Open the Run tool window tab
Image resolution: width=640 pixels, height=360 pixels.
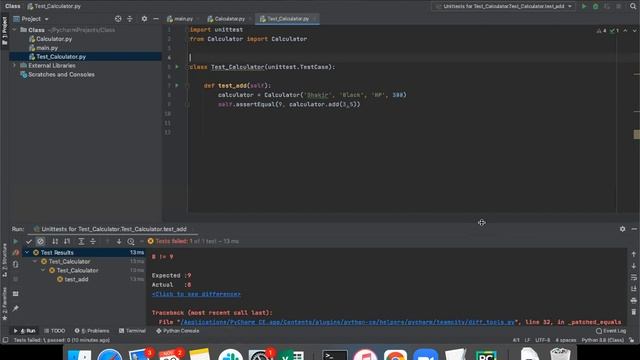(x=24, y=331)
